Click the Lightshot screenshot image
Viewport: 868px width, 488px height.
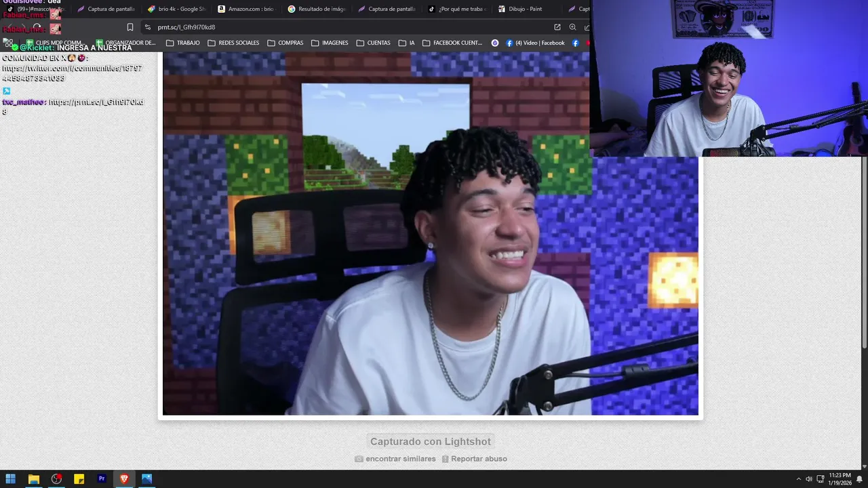pos(431,234)
